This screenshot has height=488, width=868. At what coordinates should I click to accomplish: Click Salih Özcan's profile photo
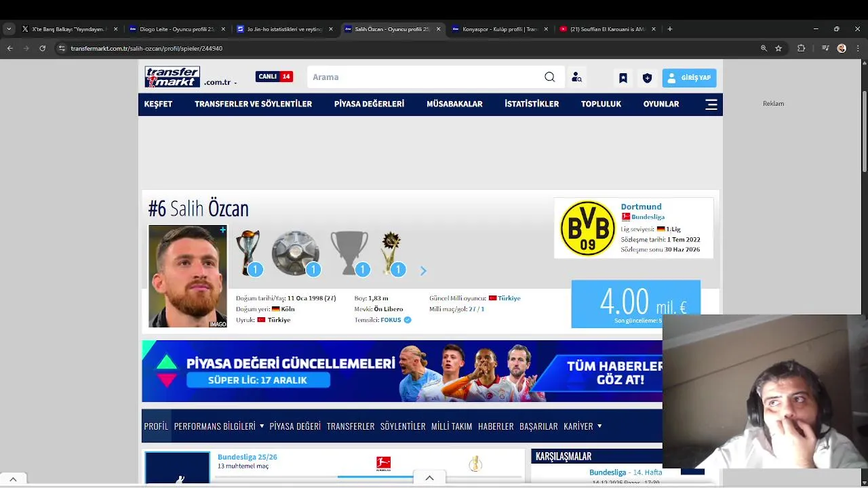pos(188,277)
